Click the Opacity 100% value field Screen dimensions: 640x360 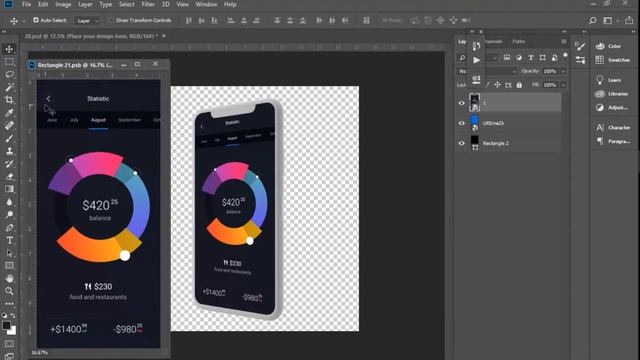click(550, 71)
